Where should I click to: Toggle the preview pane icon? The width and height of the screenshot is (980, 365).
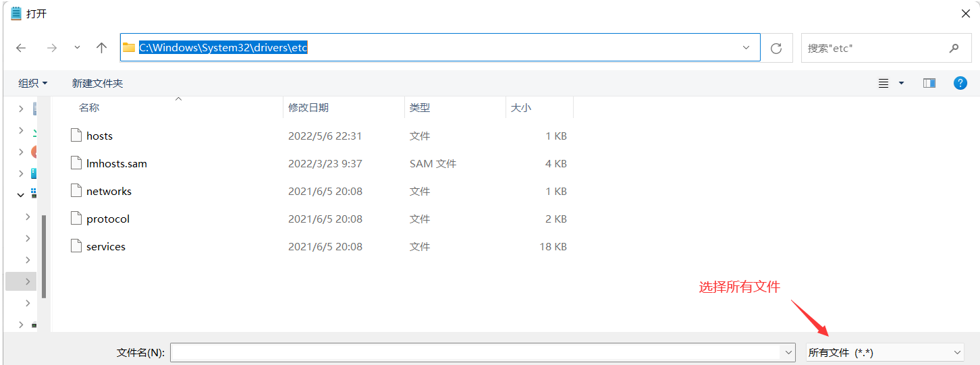click(929, 83)
